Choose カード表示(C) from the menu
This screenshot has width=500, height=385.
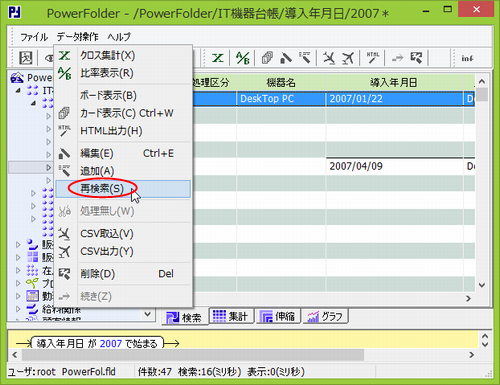click(123, 113)
